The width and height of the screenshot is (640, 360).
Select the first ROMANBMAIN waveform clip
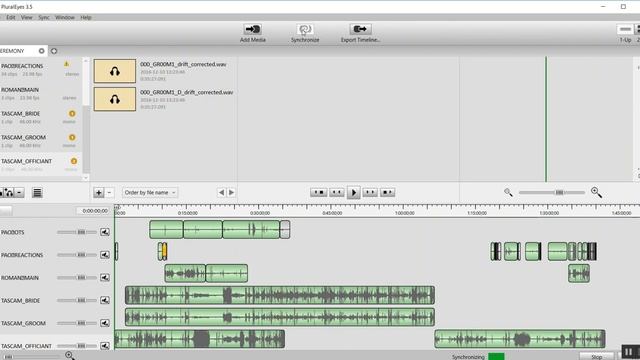click(185, 273)
